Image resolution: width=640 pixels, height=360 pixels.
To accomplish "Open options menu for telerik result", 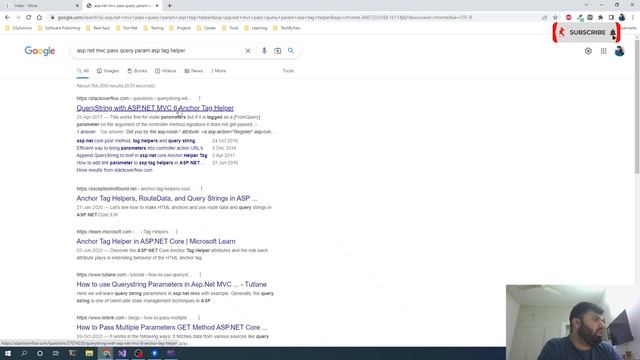I will (x=199, y=318).
